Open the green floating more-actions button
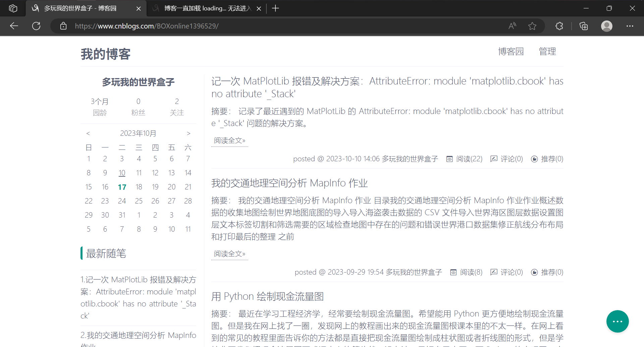Image resolution: width=644 pixels, height=347 pixels. [618, 321]
